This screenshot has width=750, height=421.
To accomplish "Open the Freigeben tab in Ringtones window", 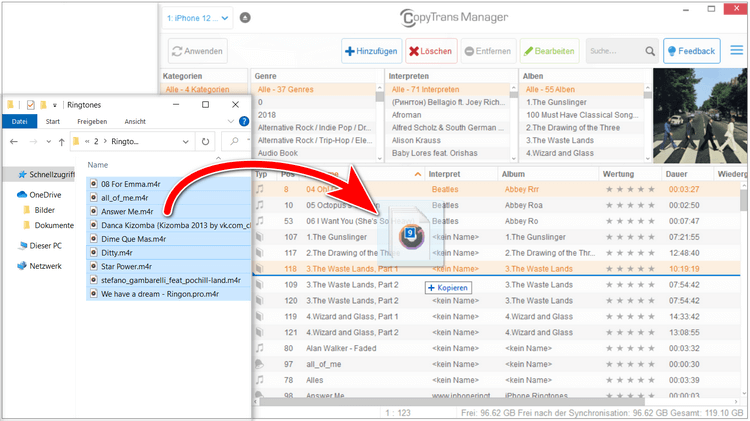I will click(x=92, y=122).
